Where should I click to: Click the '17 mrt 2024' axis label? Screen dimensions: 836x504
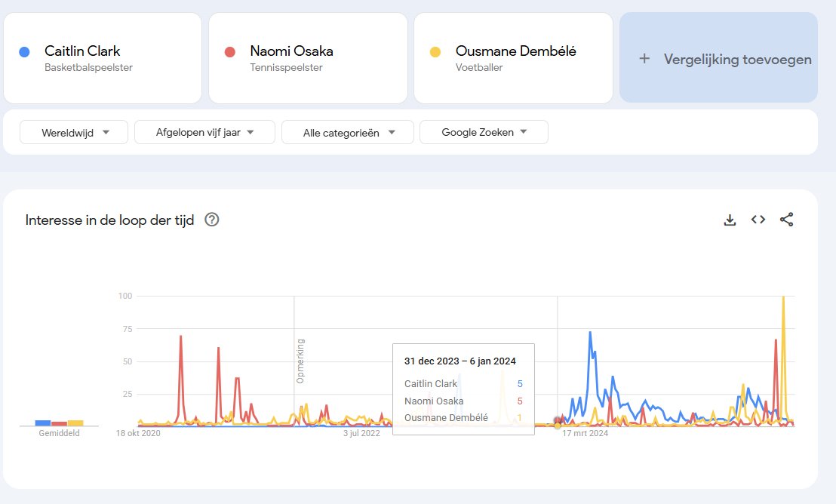pyautogui.click(x=585, y=433)
